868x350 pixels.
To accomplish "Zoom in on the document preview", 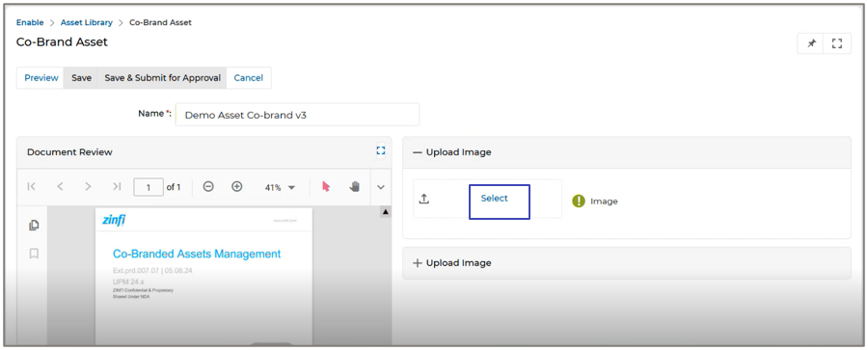I will point(236,187).
